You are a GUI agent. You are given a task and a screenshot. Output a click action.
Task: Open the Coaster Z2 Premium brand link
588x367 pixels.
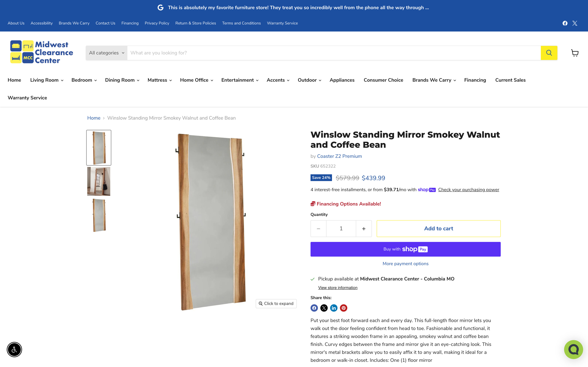339,156
